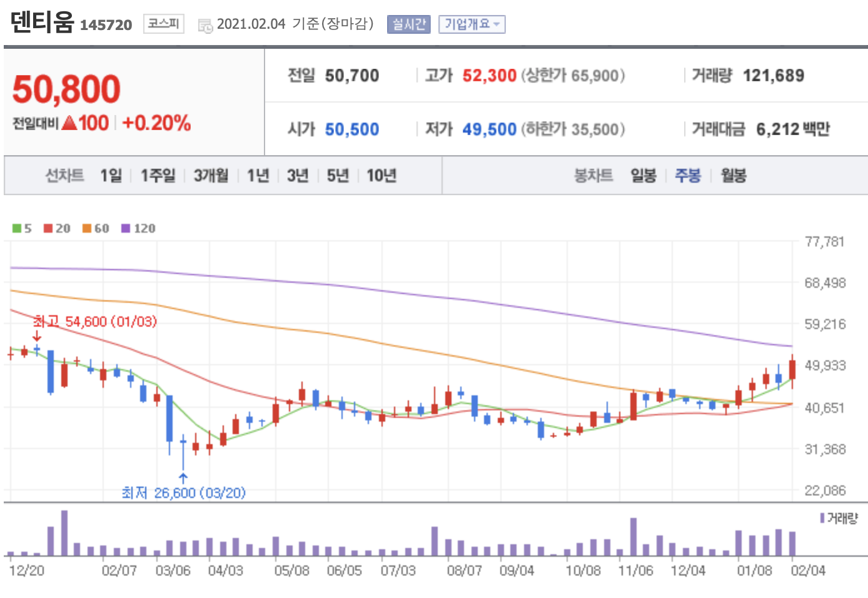
Task: Click the latest candlestick at 02/04
Action: point(792,371)
